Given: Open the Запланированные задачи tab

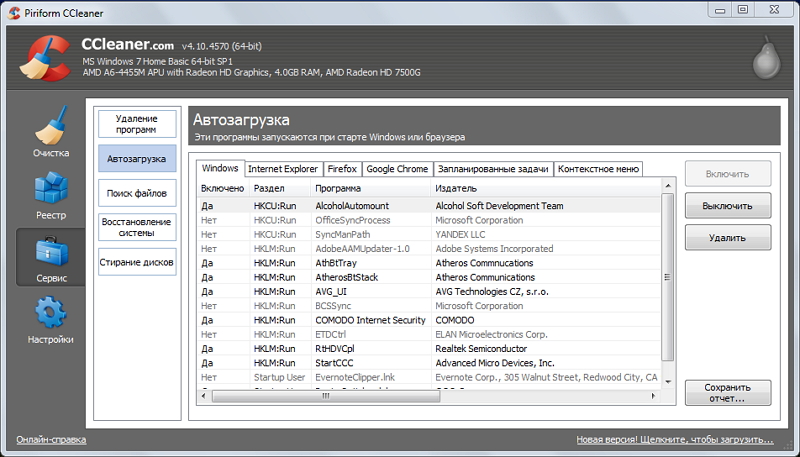Looking at the screenshot, I should 493,169.
